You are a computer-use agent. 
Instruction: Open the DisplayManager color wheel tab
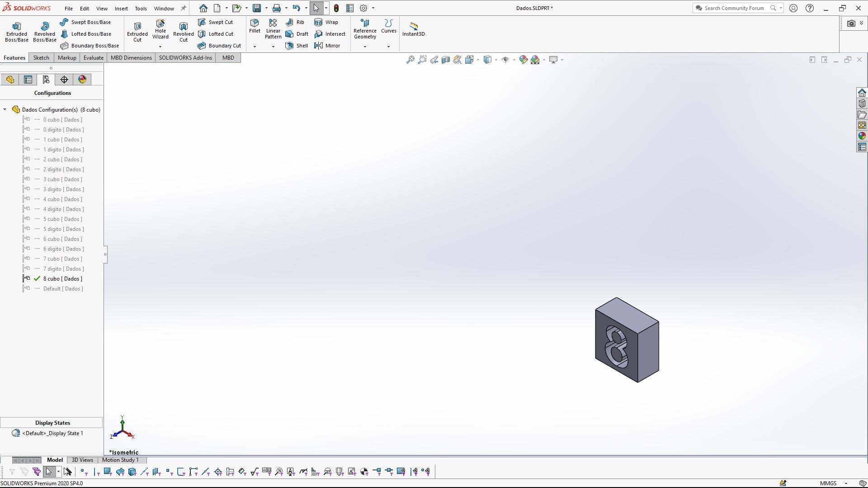[x=82, y=80]
